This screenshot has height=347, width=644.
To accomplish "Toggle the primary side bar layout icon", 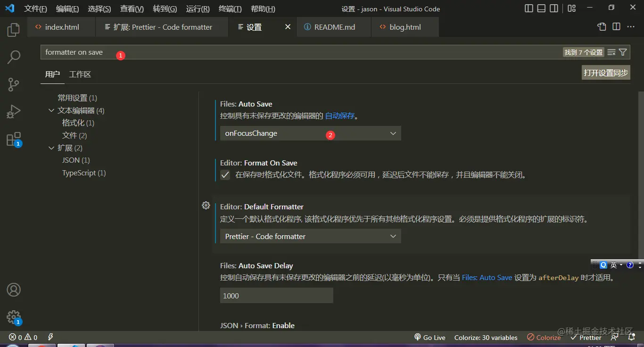I will pos(529,8).
